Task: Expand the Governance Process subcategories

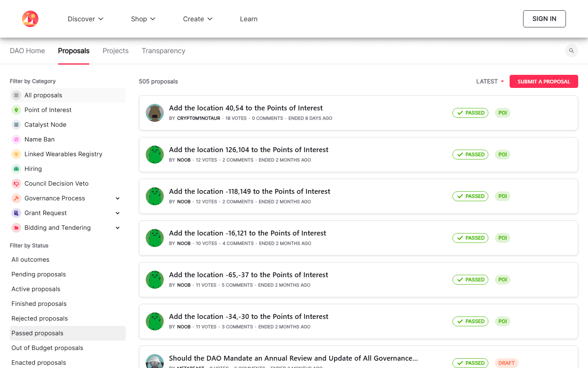Action: coord(118,198)
